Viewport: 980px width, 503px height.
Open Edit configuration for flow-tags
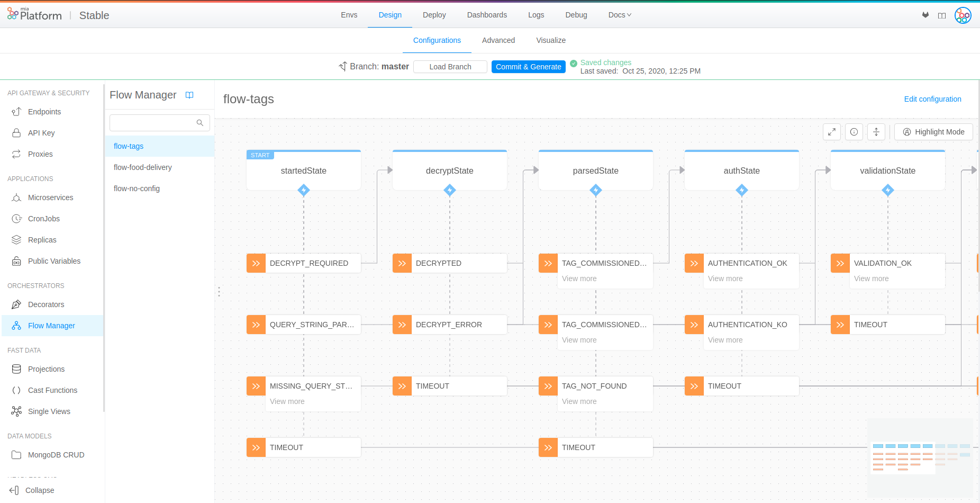point(932,99)
